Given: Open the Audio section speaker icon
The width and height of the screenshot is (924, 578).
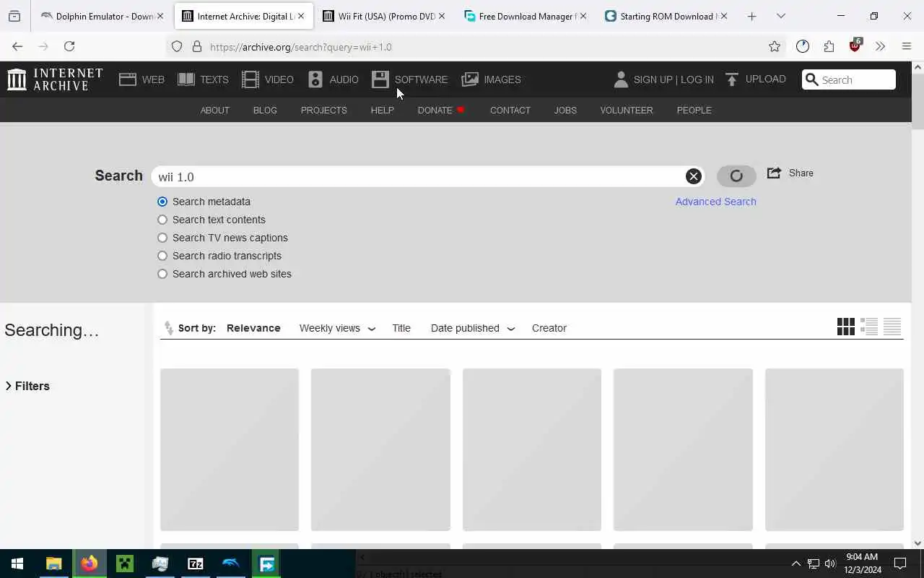Looking at the screenshot, I should click(x=315, y=79).
